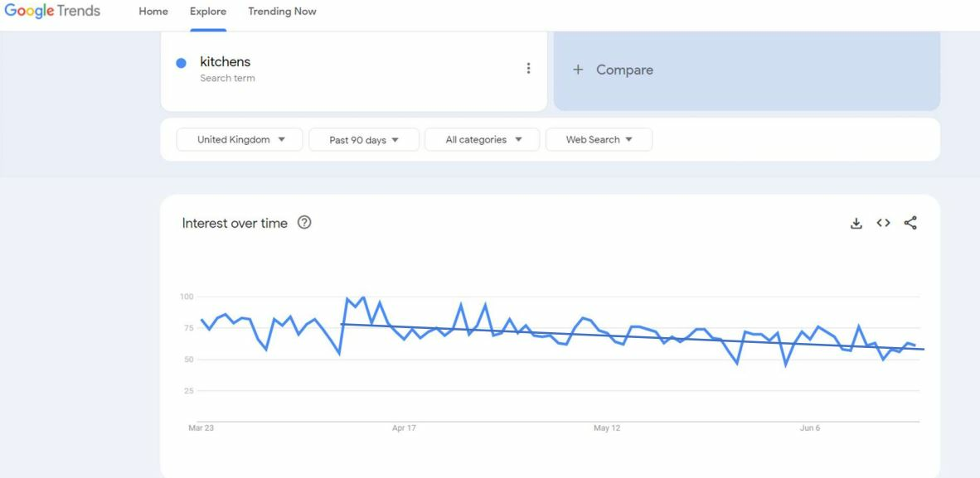
Task: Go to the Home tab
Action: (x=153, y=12)
